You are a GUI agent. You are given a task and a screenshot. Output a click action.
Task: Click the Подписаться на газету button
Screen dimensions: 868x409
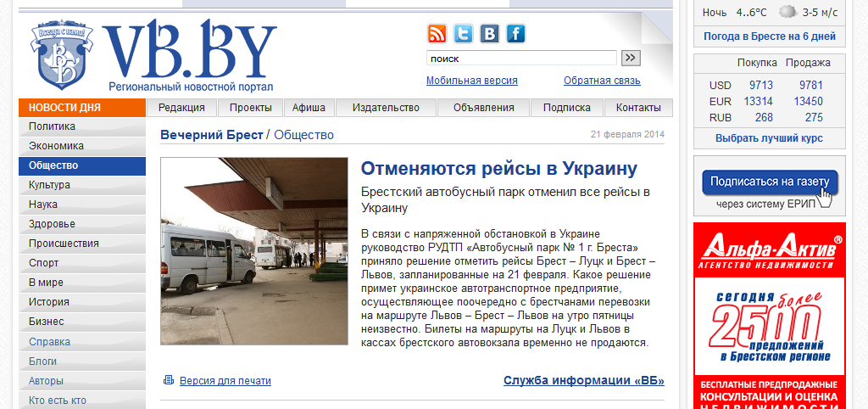pyautogui.click(x=770, y=182)
